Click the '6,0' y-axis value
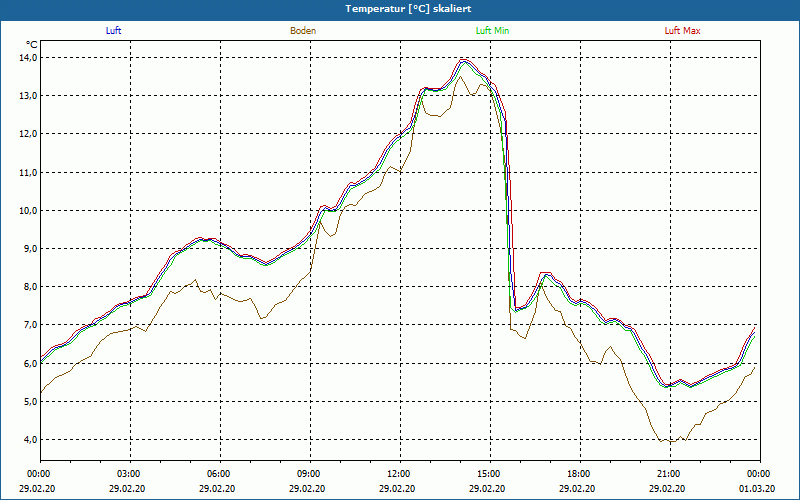Viewport: 800px width, 500px height. 30,363
